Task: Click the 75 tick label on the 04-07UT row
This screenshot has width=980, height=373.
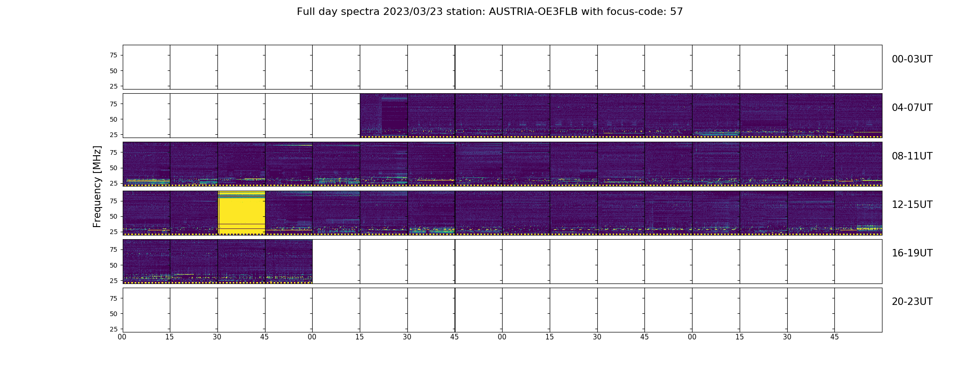Action: point(113,104)
